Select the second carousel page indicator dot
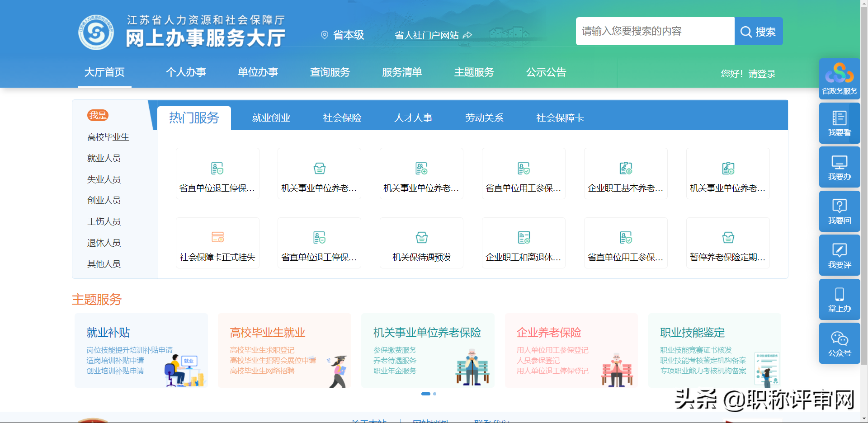 tap(435, 394)
